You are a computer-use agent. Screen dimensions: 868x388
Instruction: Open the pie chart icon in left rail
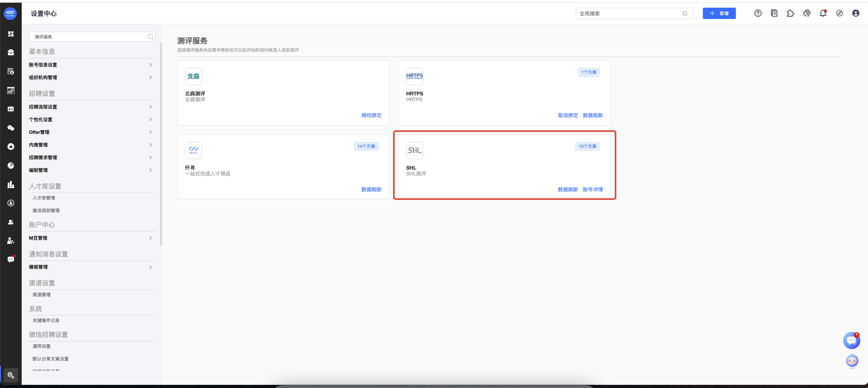pyautogui.click(x=11, y=166)
